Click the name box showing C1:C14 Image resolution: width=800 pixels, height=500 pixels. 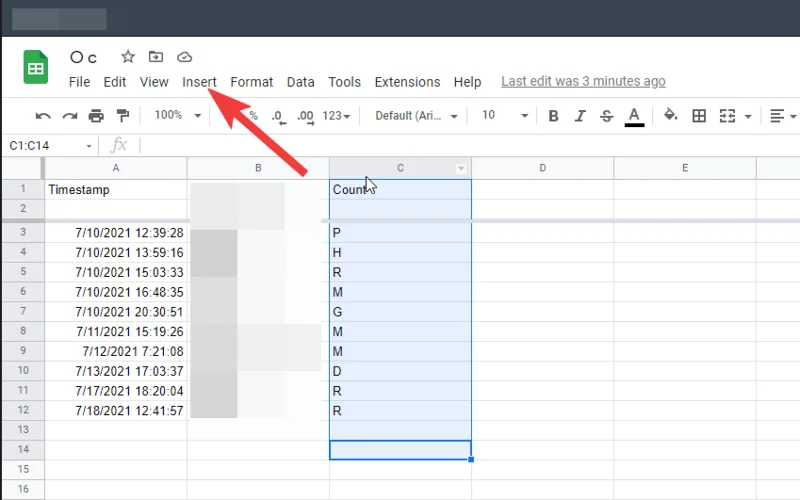(50, 146)
